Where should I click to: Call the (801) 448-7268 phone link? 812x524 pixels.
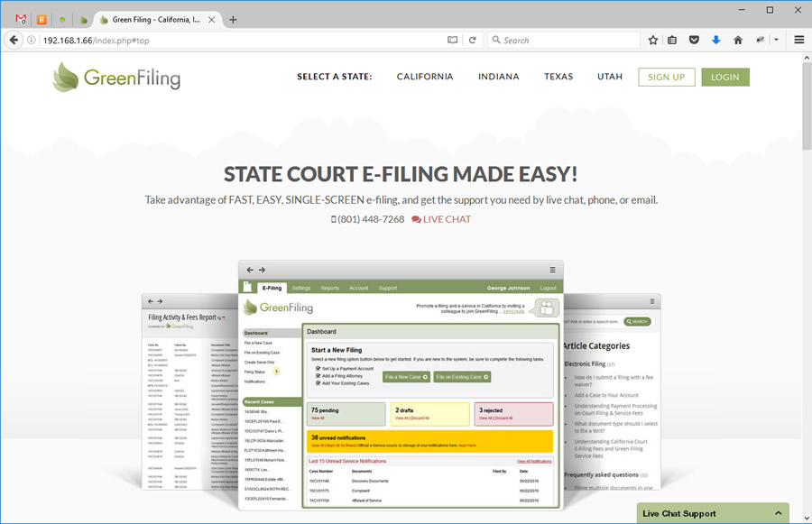368,219
